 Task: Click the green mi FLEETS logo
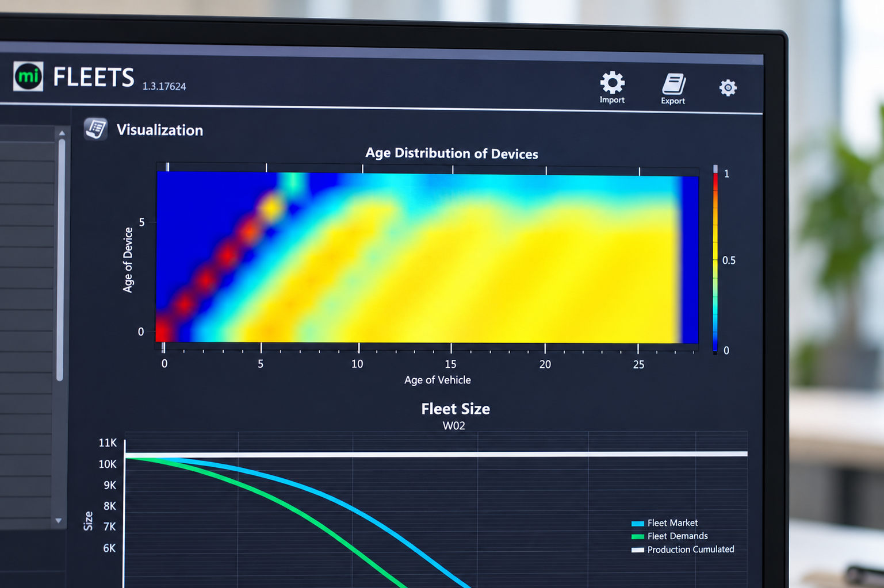(28, 76)
